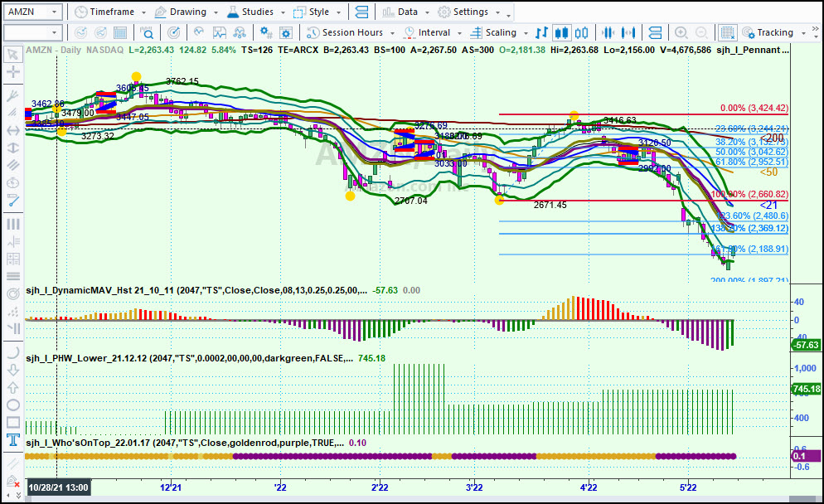Screen dimensions: 824x504
Task: Open the Drawing menu
Action: [x=181, y=12]
